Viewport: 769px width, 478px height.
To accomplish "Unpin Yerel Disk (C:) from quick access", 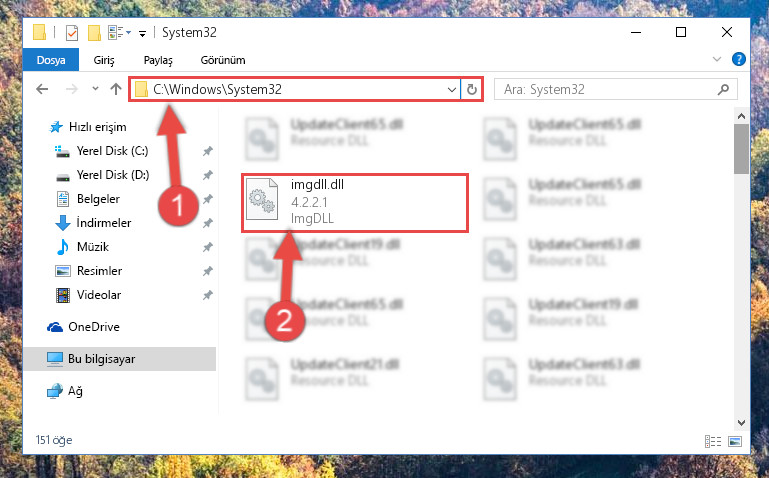I will [x=208, y=151].
